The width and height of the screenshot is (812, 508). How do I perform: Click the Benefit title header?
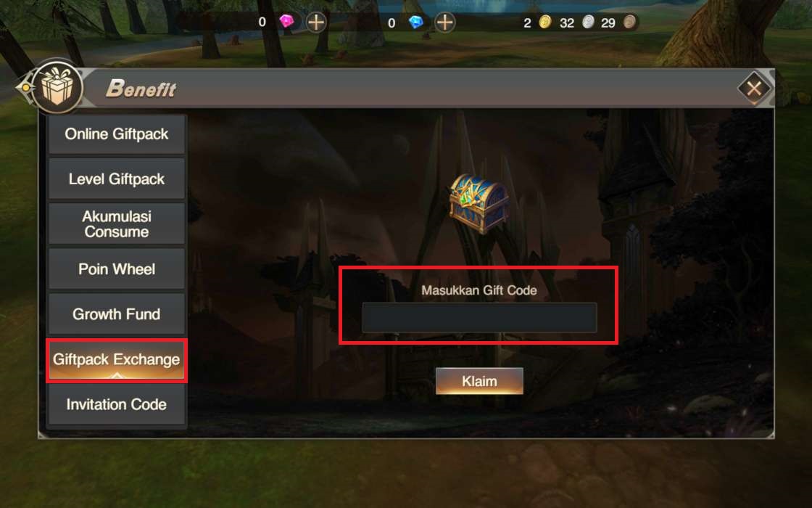141,89
